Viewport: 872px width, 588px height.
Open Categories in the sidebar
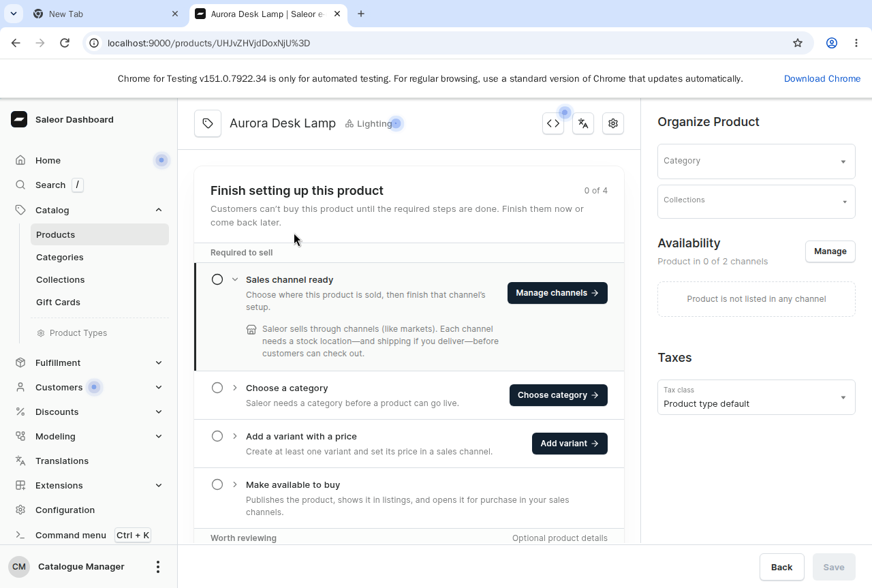[99, 257]
